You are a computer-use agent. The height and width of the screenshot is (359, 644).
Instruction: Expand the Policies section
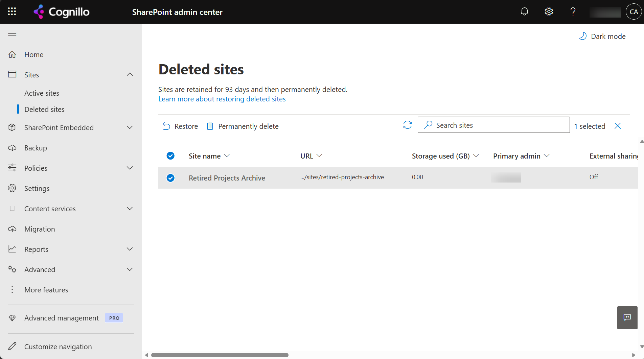tap(130, 168)
